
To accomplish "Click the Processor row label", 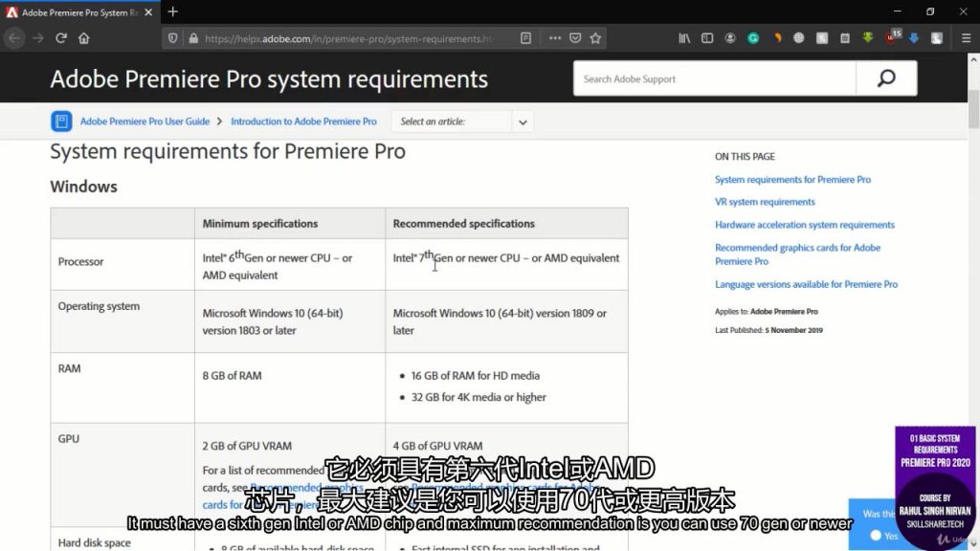I will [x=80, y=262].
